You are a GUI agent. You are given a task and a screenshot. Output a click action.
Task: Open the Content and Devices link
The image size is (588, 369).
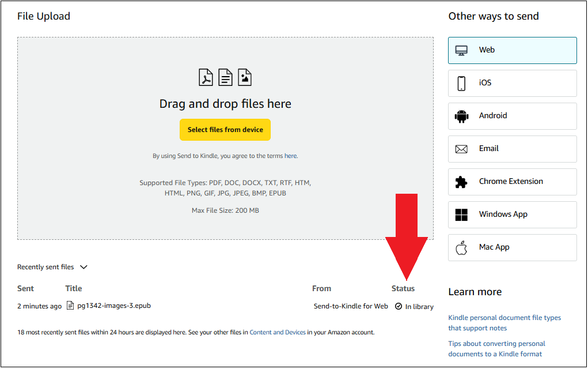tap(278, 332)
